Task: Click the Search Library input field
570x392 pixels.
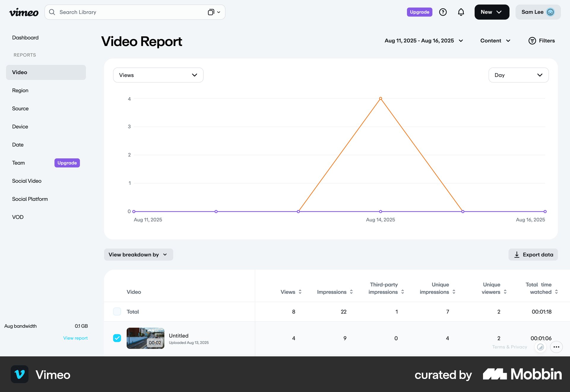Action: 135,12
